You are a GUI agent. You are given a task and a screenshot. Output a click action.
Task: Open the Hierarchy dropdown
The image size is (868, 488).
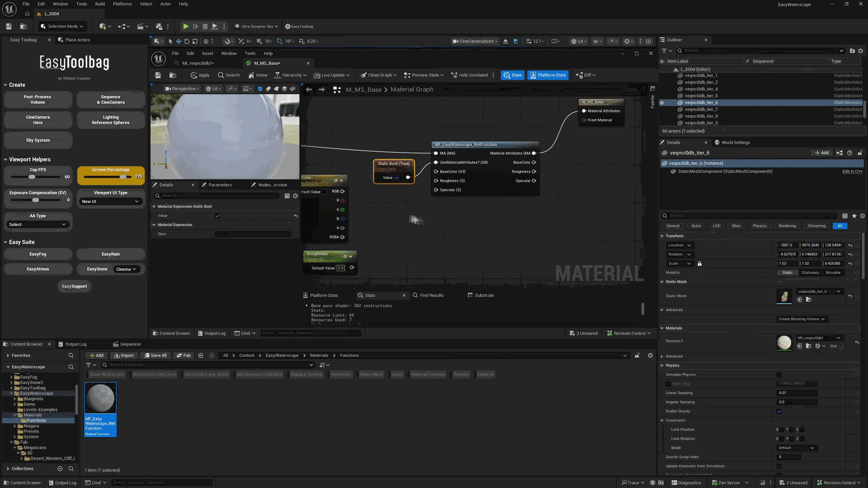point(291,75)
